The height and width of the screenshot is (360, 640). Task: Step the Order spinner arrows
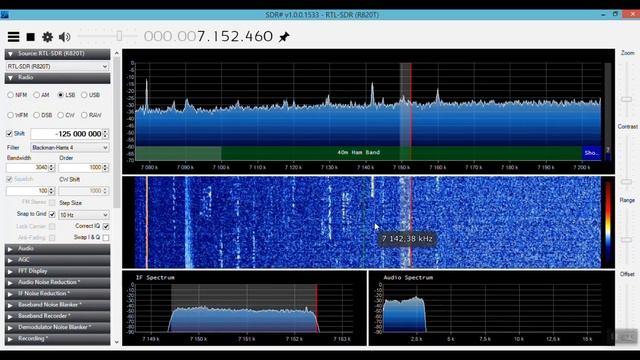tap(106, 167)
